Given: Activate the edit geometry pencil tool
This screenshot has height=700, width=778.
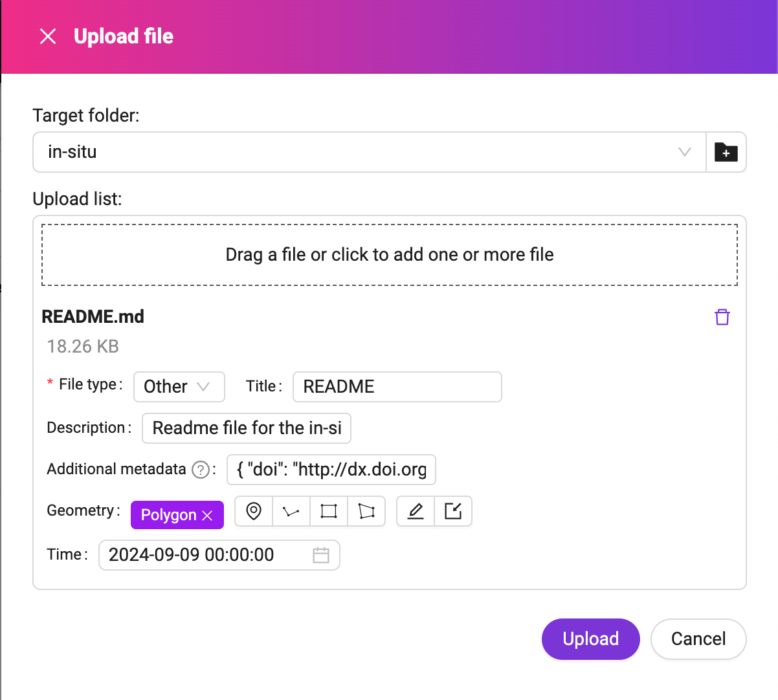Looking at the screenshot, I should click(x=415, y=511).
